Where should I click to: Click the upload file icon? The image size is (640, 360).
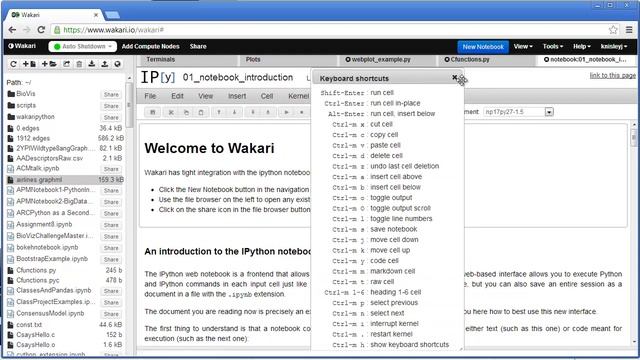[104, 64]
